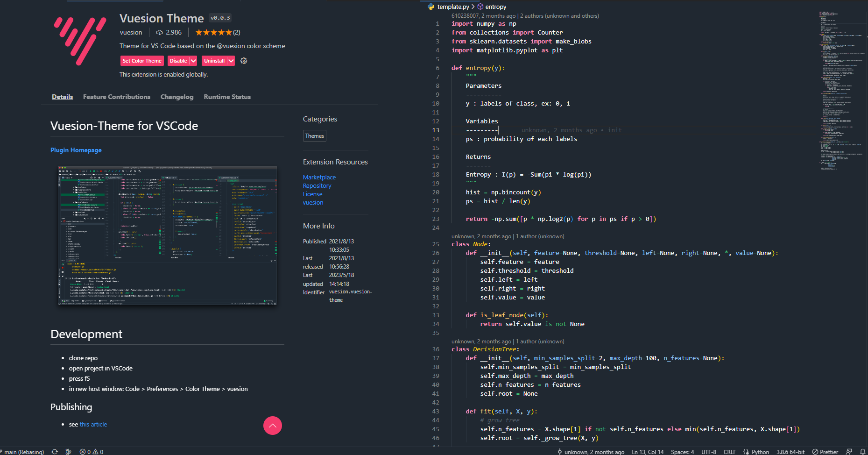Image resolution: width=868 pixels, height=455 pixels.
Task: Click the Prettier status bar item
Action: (x=825, y=452)
